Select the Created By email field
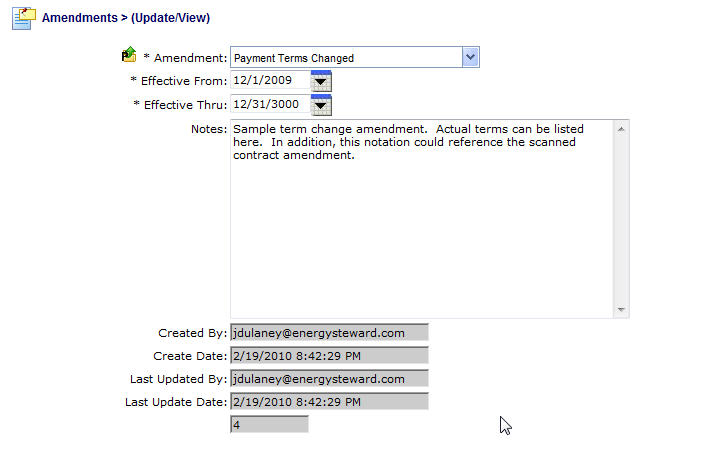 coord(329,332)
